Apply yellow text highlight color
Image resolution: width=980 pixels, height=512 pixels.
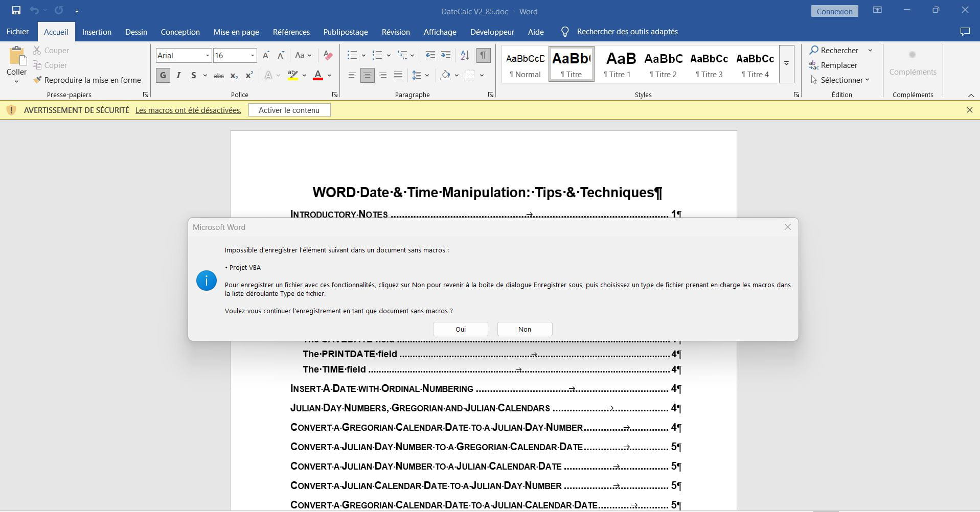[x=292, y=75]
